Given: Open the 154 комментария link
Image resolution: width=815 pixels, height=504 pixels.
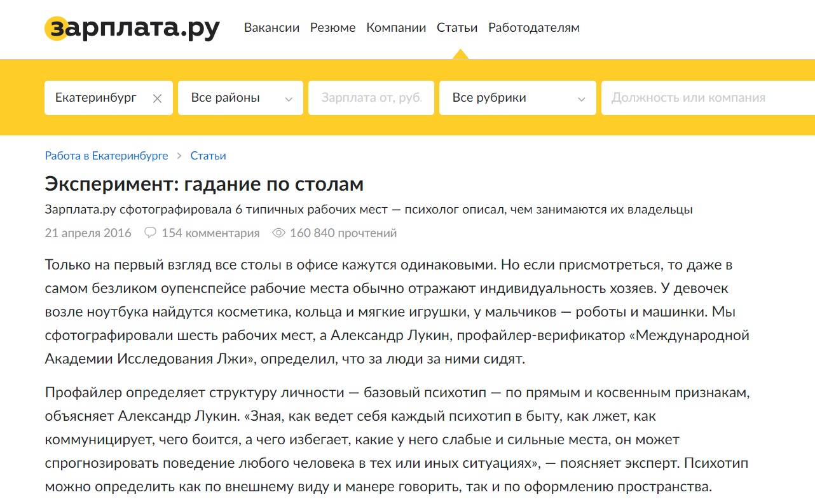Looking at the screenshot, I should [x=210, y=233].
